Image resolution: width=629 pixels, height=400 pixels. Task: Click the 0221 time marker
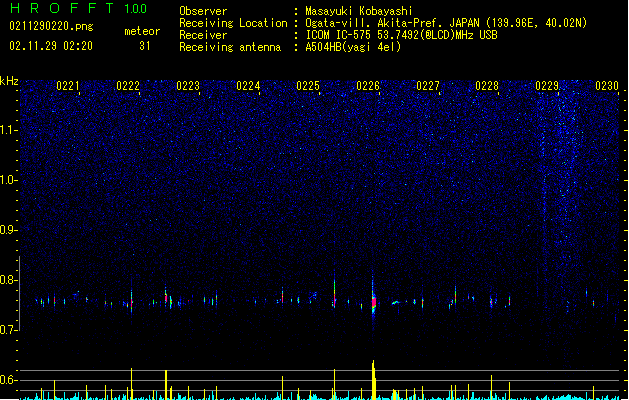point(68,86)
